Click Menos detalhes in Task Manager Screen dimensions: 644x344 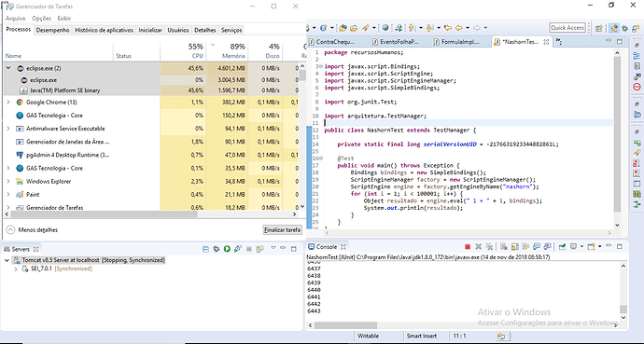33,230
